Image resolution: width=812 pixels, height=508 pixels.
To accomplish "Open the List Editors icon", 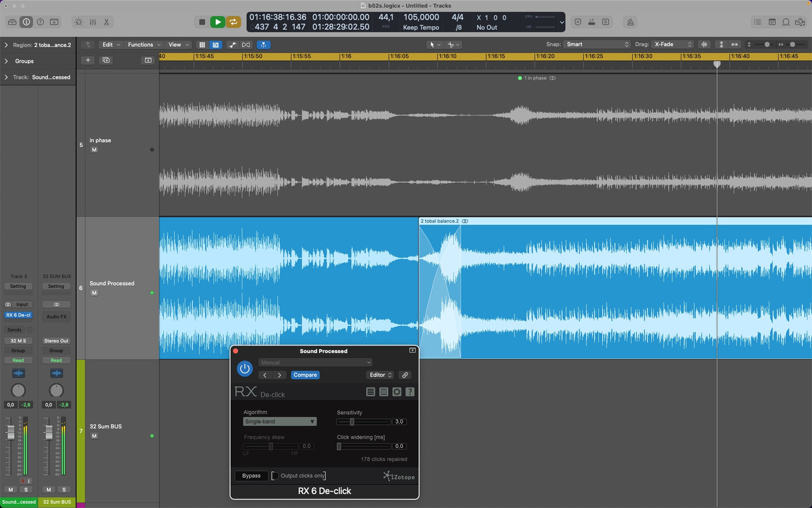I will [x=757, y=22].
